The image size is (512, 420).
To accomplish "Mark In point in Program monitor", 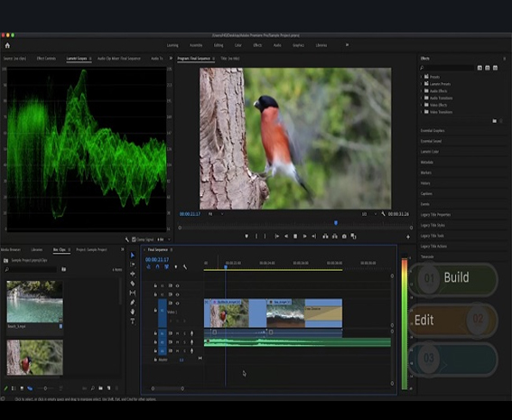I will [x=256, y=236].
